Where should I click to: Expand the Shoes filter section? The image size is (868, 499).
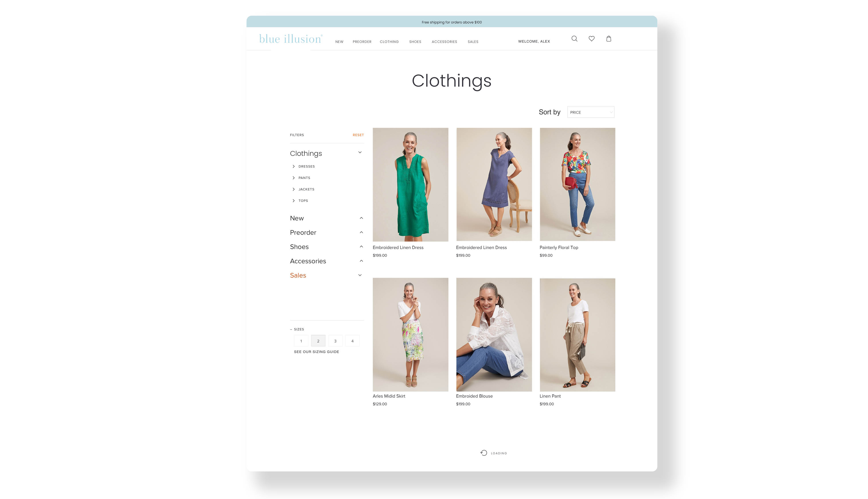coord(361,247)
